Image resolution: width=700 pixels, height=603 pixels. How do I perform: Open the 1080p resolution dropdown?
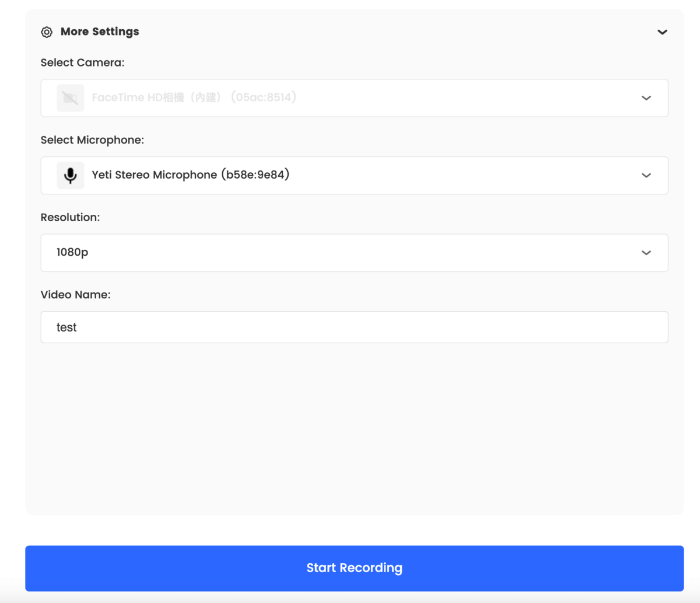[x=354, y=253]
